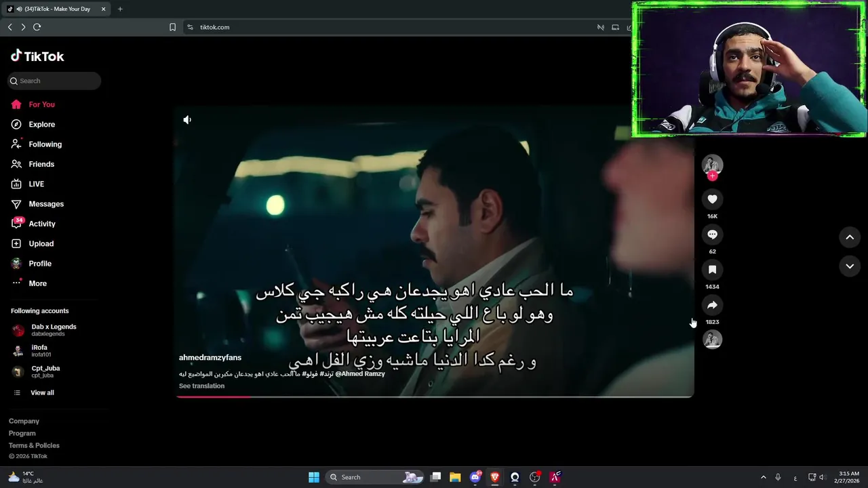Go to the previous video with the up chevron
The width and height of the screenshot is (868, 488).
click(x=850, y=237)
